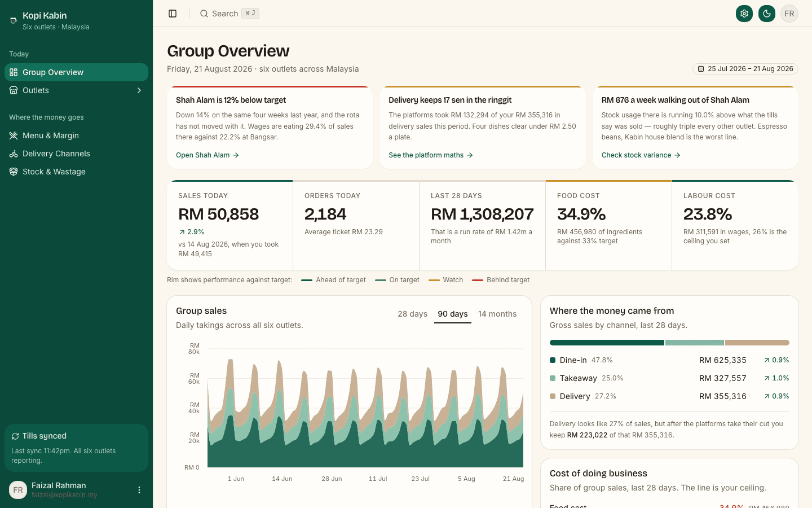The image size is (812, 508).
Task: Click the Orders Today card
Action: coord(356,225)
